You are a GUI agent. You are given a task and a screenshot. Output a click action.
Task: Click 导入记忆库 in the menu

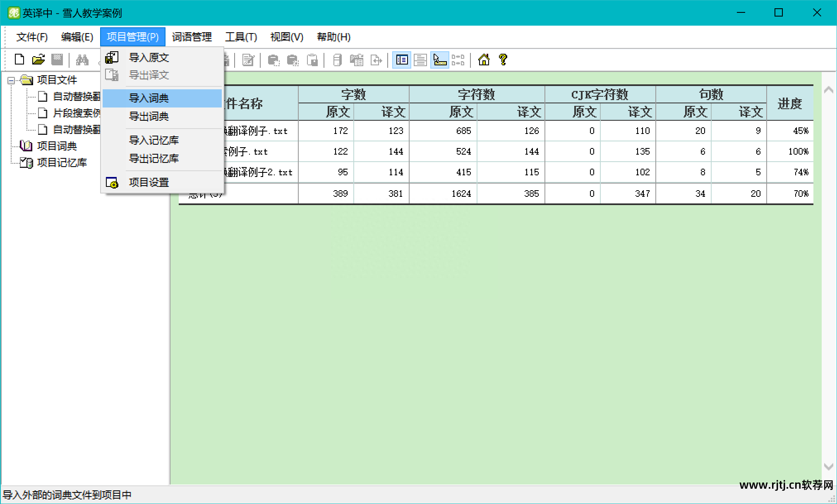[153, 140]
